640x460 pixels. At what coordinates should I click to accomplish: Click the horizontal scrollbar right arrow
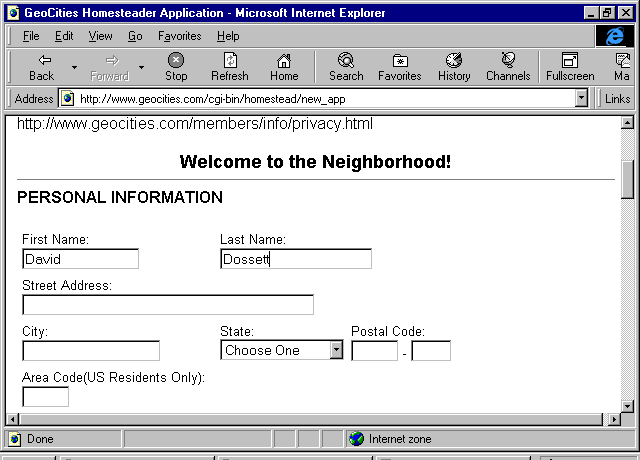[x=614, y=419]
